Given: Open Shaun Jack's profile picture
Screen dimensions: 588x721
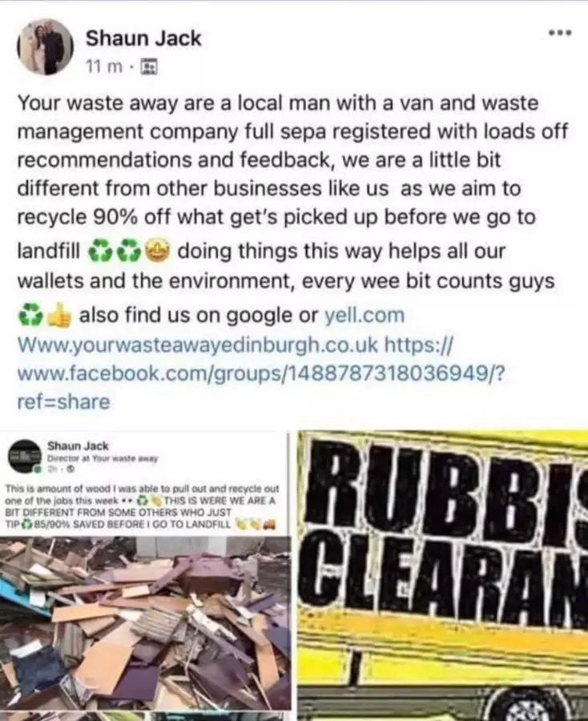Looking at the screenshot, I should pyautogui.click(x=45, y=46).
